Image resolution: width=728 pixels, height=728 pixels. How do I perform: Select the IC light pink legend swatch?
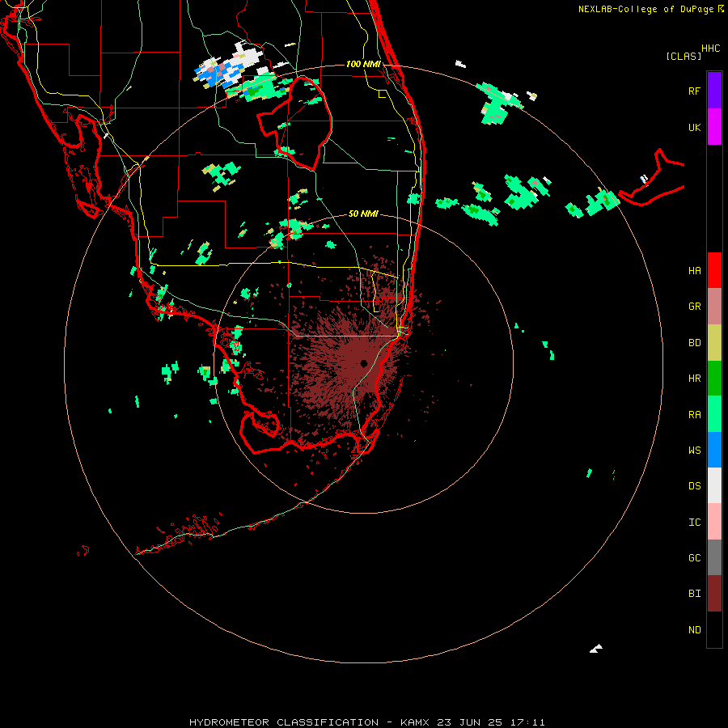[x=714, y=522]
